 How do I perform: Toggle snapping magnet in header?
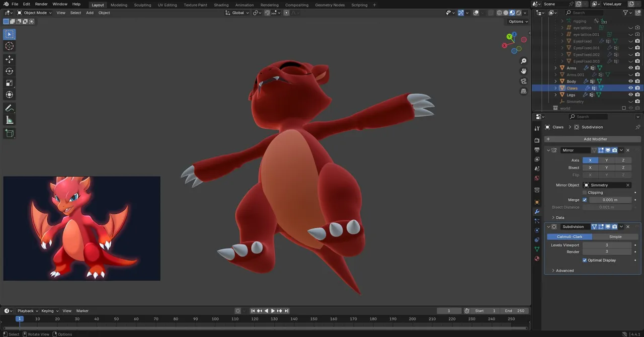pyautogui.click(x=267, y=13)
